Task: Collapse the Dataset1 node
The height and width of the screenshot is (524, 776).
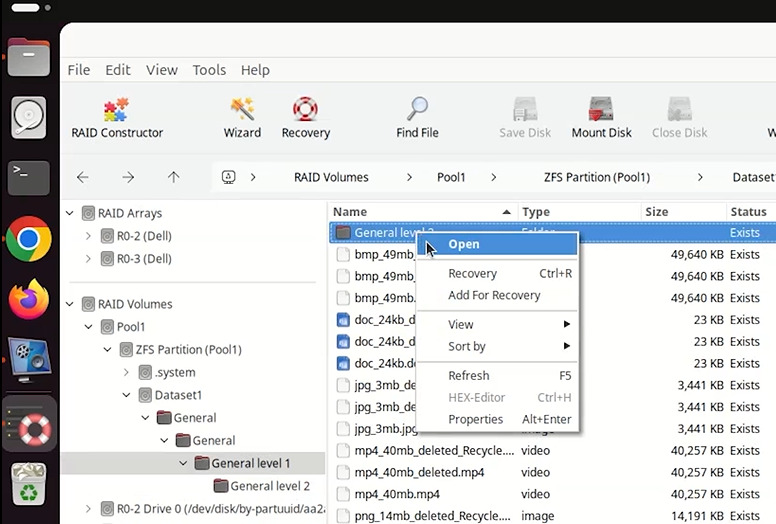Action: point(126,395)
